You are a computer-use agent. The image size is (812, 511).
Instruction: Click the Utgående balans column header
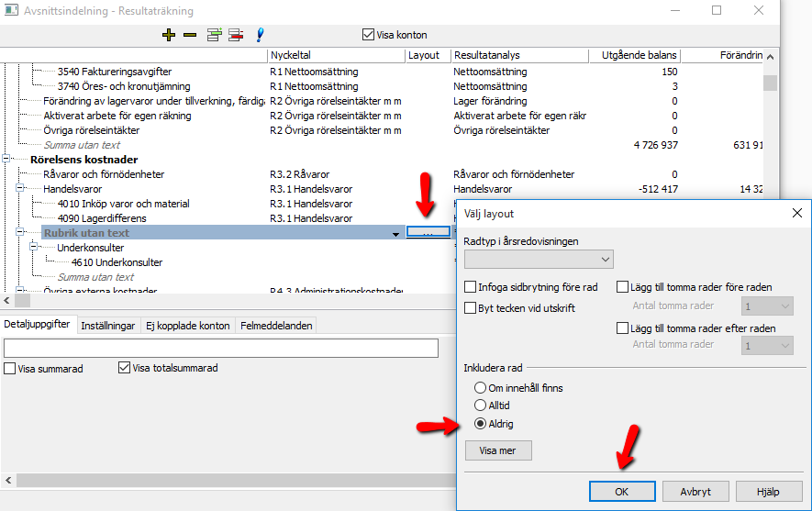pyautogui.click(x=635, y=55)
